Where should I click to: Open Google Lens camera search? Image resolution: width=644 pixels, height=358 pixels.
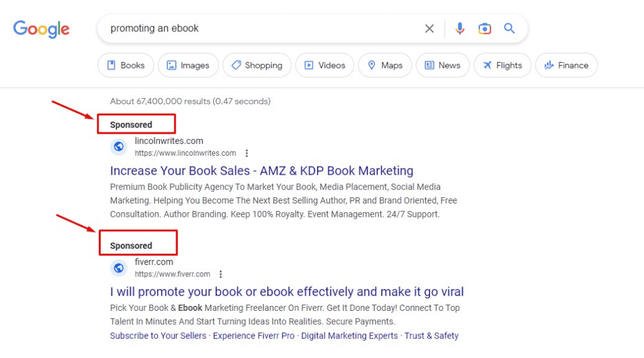[484, 28]
